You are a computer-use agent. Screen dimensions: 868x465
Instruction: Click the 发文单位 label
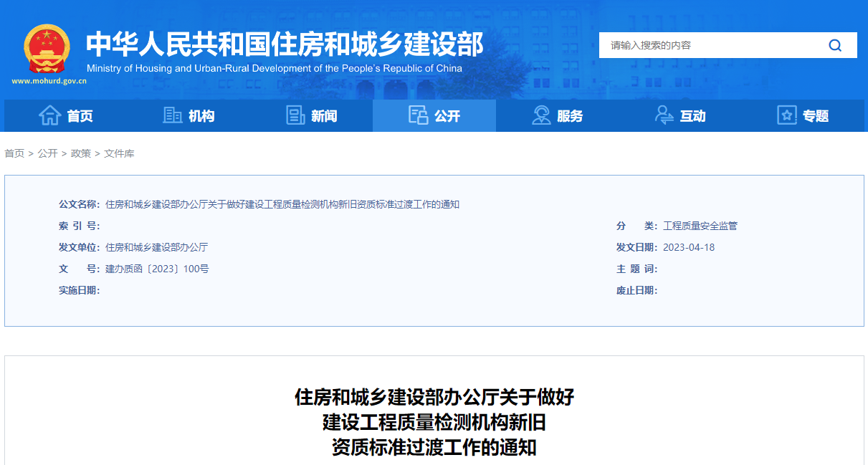[x=79, y=247]
